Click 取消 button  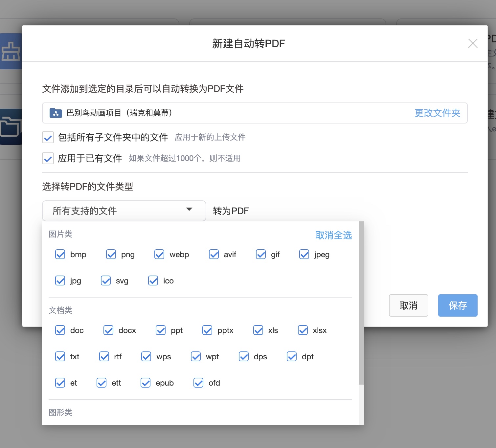click(408, 305)
